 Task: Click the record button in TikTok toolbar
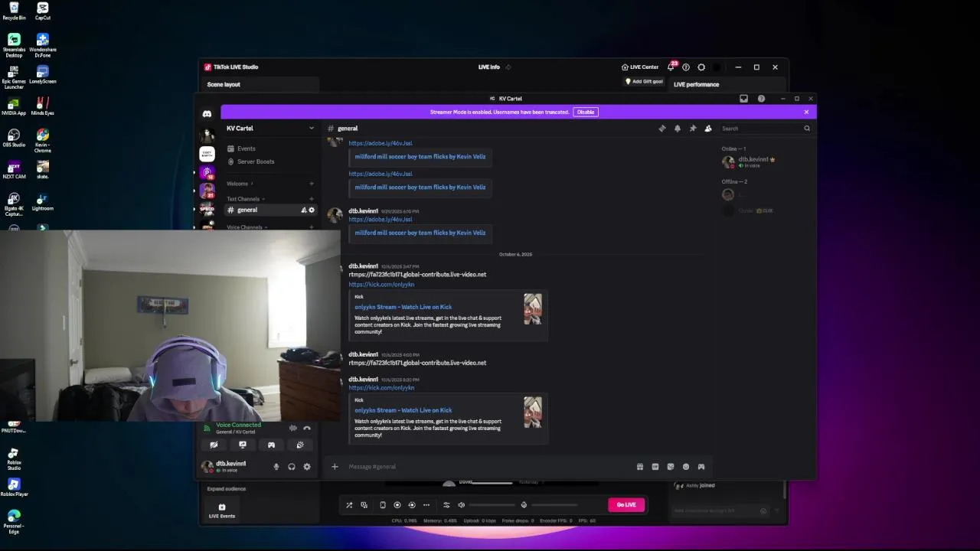[x=397, y=505]
